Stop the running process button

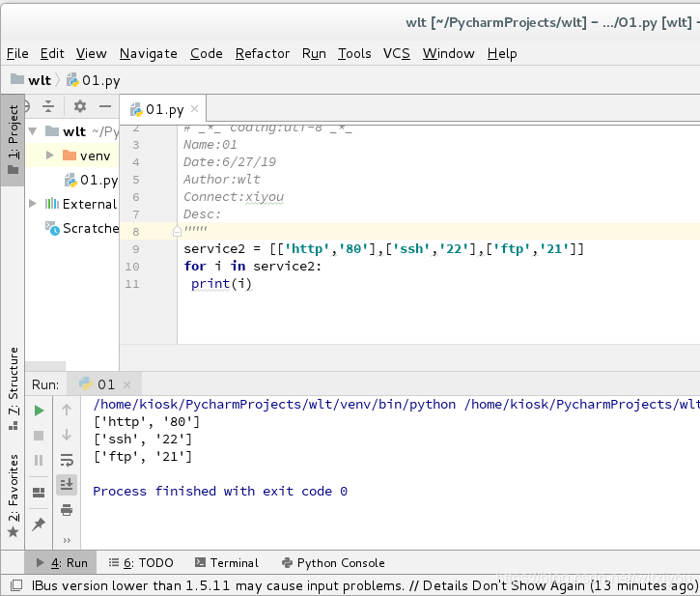pos(39,436)
